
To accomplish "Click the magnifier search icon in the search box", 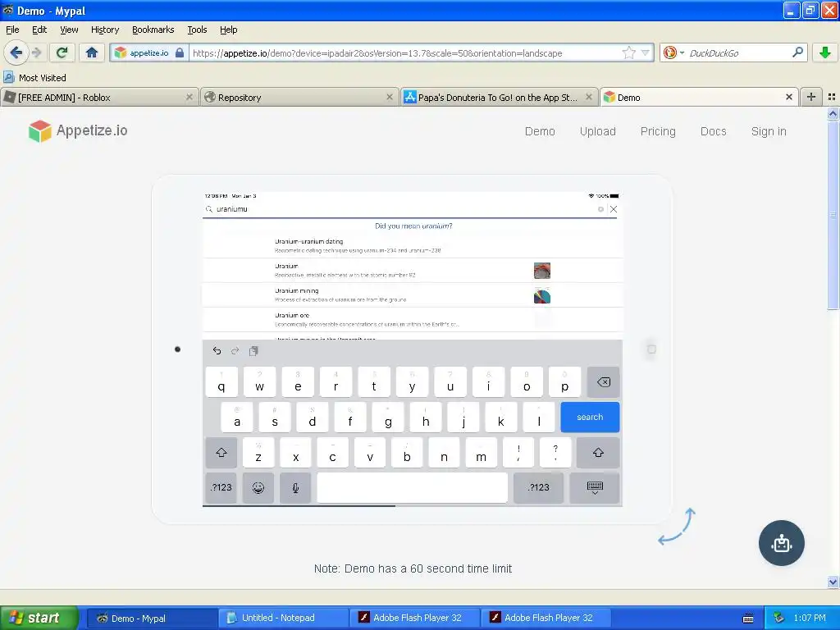I will (797, 52).
